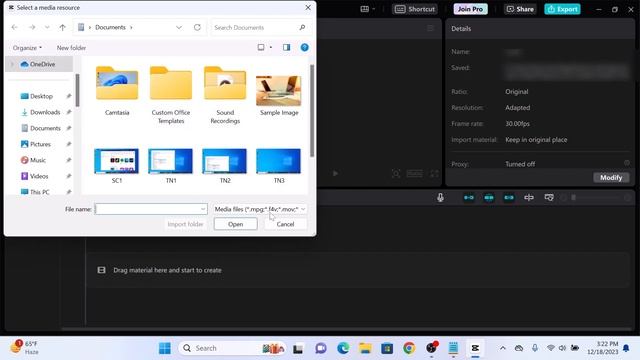
Task: Open the notifications bell icon
Action: (626, 348)
